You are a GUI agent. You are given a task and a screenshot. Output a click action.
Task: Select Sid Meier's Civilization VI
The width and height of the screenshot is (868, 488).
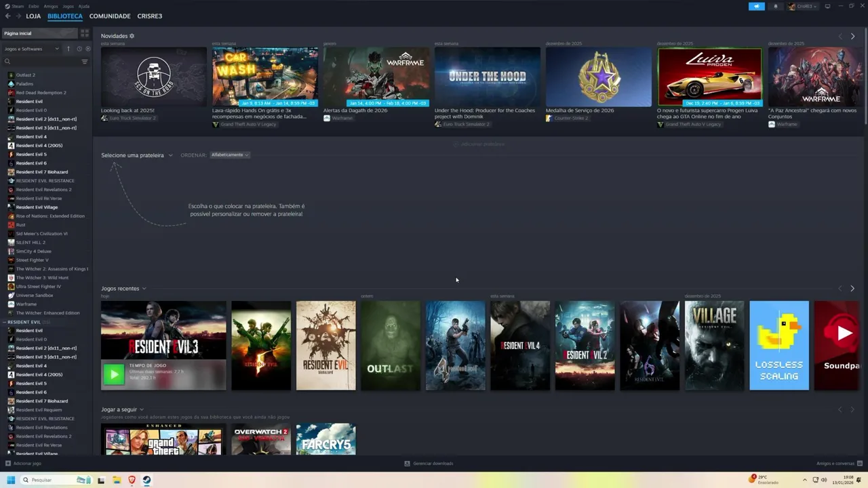click(x=41, y=233)
